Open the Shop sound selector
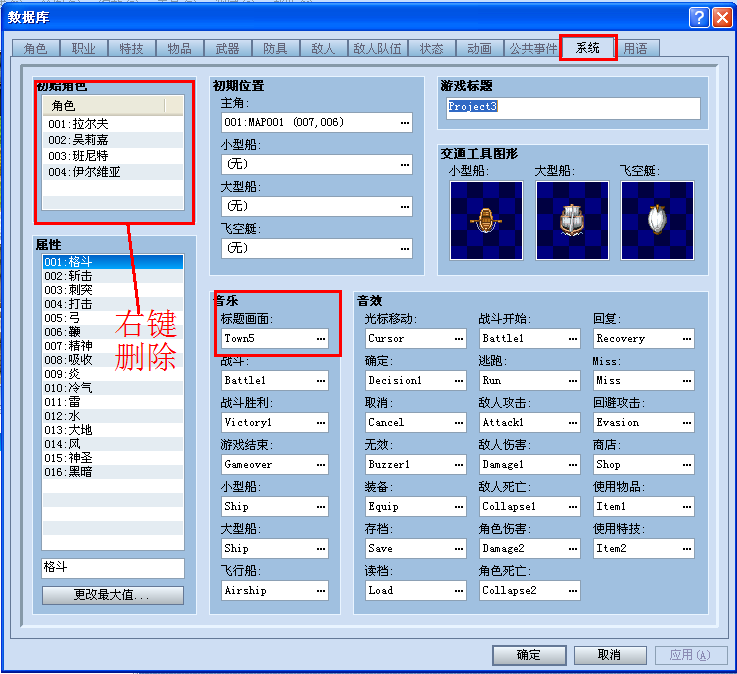The image size is (737, 674). [x=644, y=464]
